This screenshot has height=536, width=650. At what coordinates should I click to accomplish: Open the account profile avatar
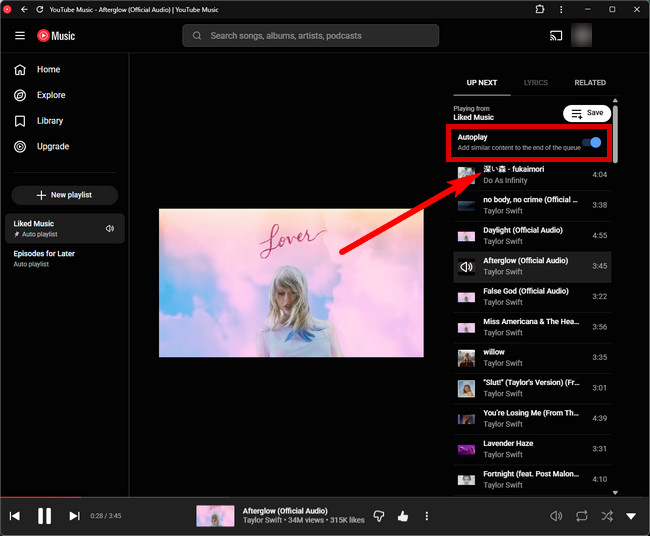click(x=581, y=35)
